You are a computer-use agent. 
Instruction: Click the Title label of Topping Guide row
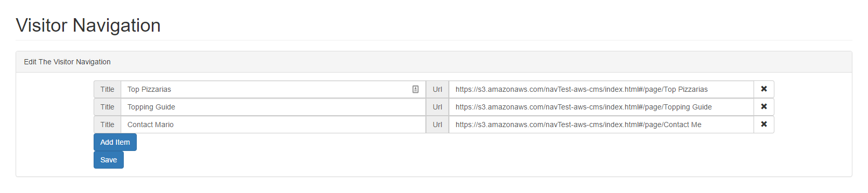click(107, 107)
